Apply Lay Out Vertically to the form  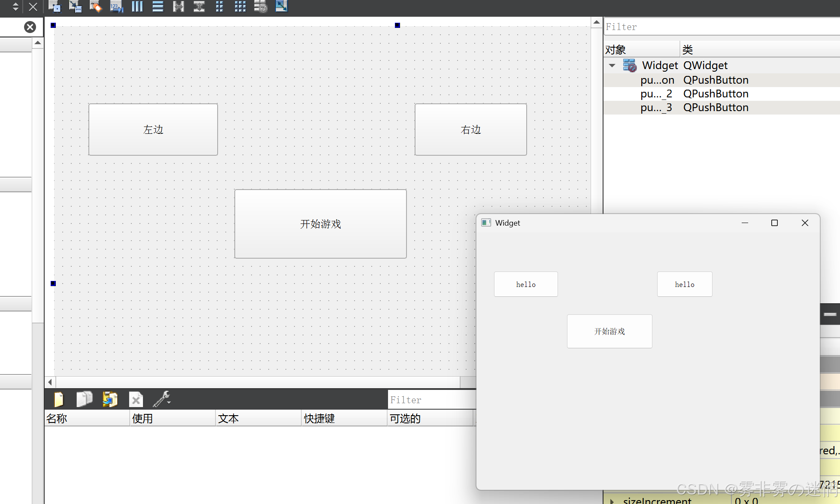click(158, 6)
